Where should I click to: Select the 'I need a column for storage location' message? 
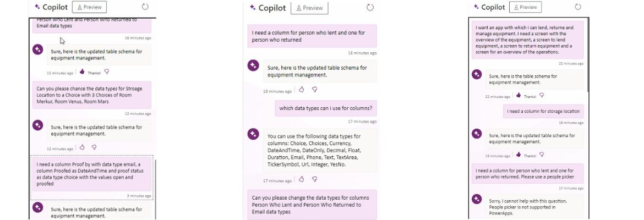pos(543,111)
